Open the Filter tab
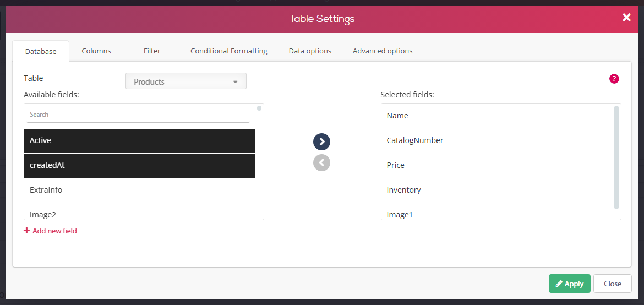 click(152, 51)
